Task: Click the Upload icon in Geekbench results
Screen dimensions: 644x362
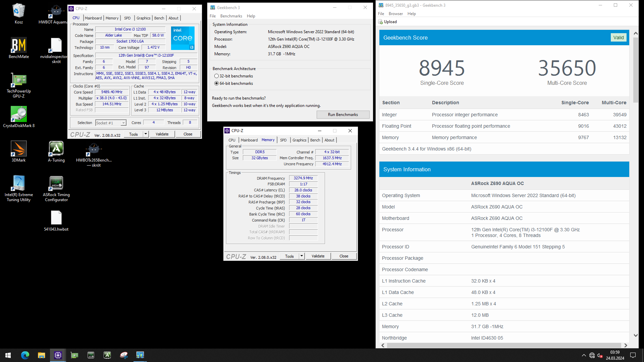Action: pos(380,22)
